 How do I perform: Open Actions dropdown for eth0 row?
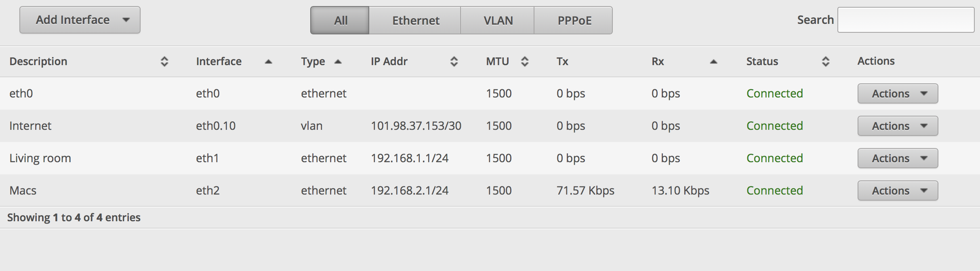[x=898, y=93]
